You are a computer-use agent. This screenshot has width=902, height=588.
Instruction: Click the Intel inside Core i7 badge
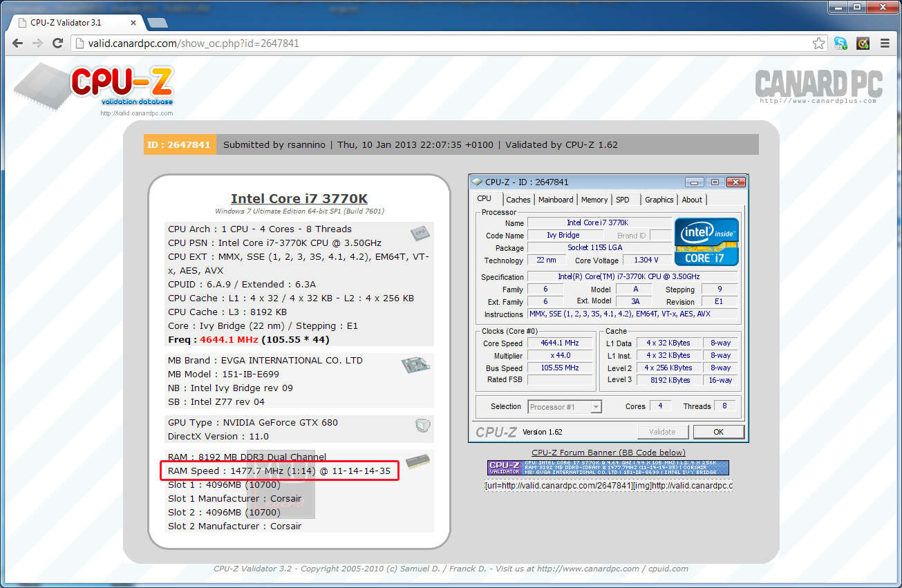click(x=706, y=242)
